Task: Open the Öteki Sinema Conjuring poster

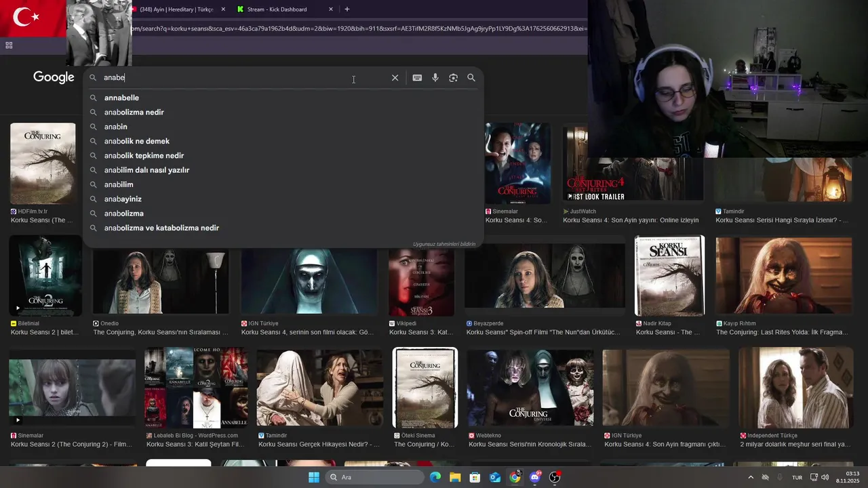Action: [425, 388]
